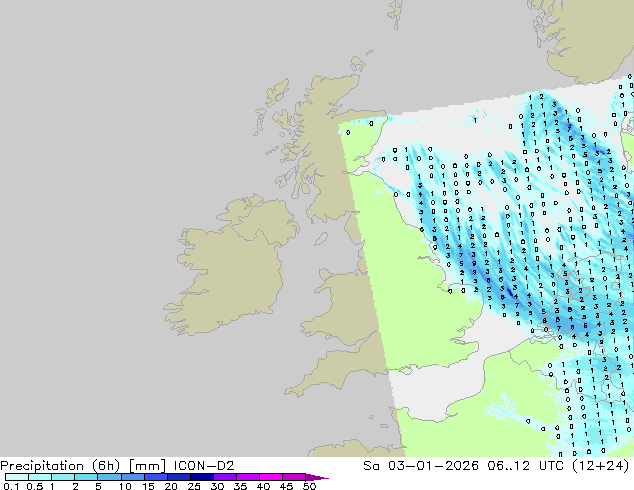Image resolution: width=634 pixels, height=490 pixels.
Task: Click the 2–5 mm legend color swatch
Action: pos(86,477)
